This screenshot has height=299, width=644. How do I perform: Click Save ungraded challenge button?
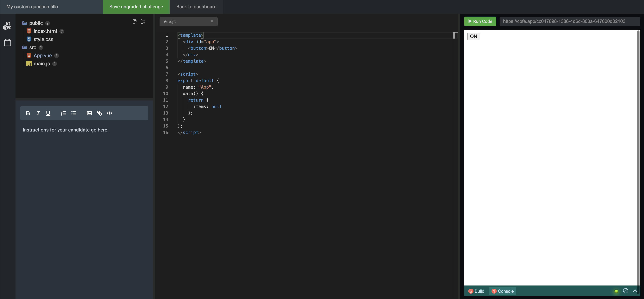click(x=136, y=7)
